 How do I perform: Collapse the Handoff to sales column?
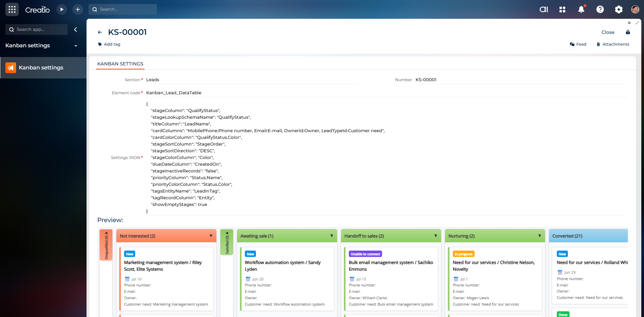436,236
